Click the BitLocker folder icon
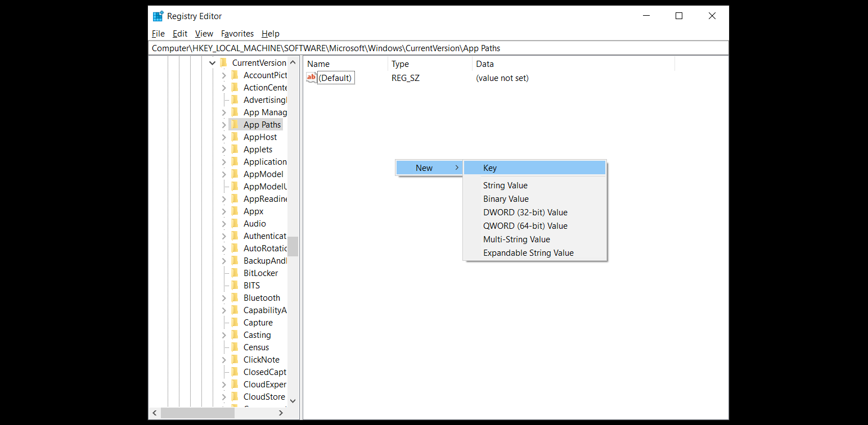This screenshot has width=868, height=425. click(x=235, y=273)
